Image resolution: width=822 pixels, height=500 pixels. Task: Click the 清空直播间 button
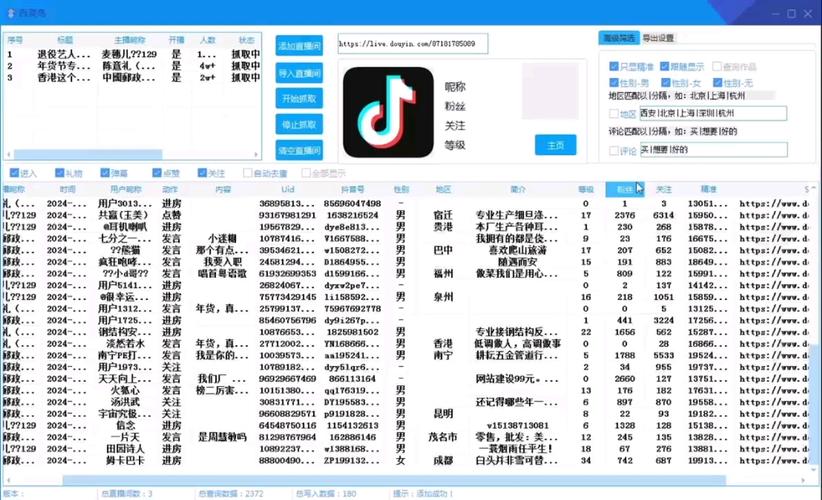(299, 150)
